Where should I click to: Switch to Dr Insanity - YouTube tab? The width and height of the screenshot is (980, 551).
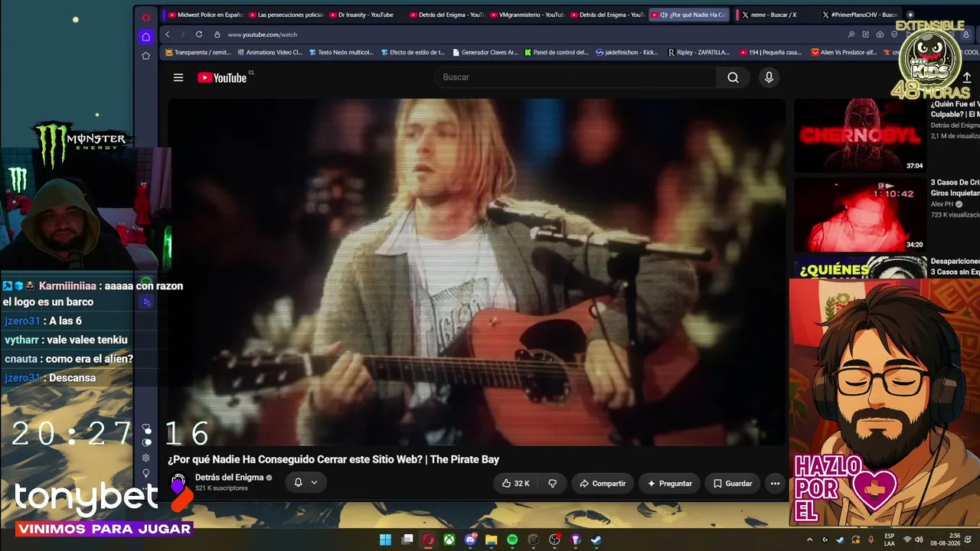366,15
